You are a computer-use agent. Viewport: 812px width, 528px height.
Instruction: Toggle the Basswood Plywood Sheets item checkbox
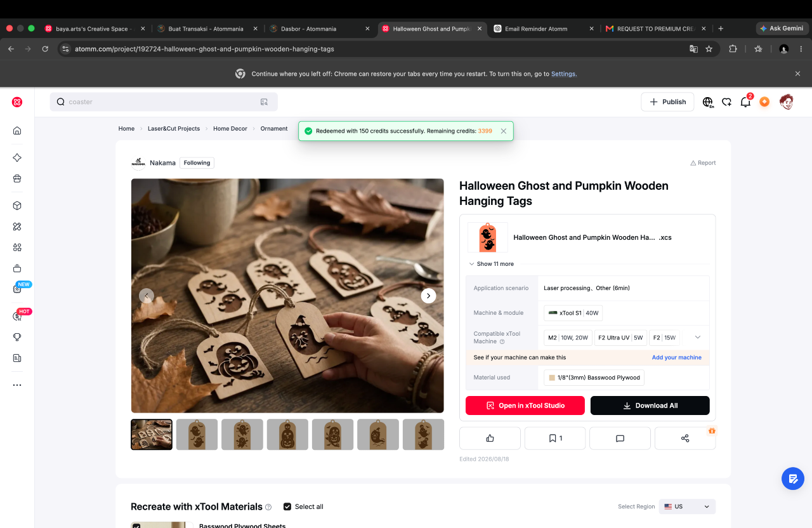pos(136,525)
